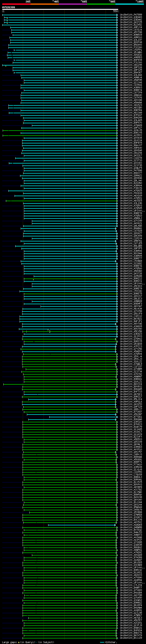
Task: Select the UniRef100_Q7Y256 label
Action: click(x=131, y=349)
